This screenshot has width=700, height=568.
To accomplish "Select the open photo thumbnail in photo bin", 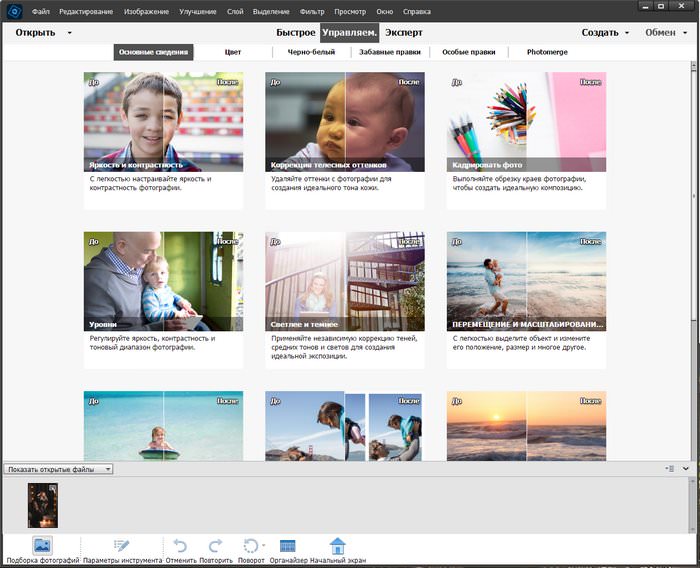I will click(43, 505).
